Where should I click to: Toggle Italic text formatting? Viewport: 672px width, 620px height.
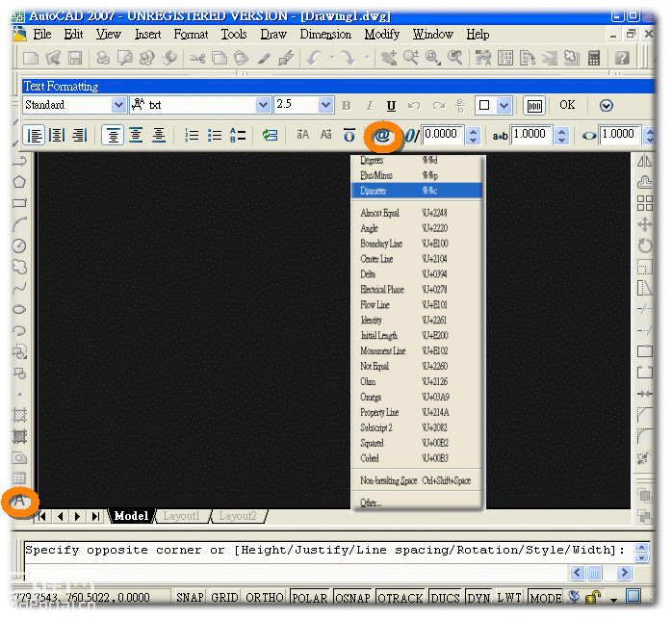pos(370,105)
